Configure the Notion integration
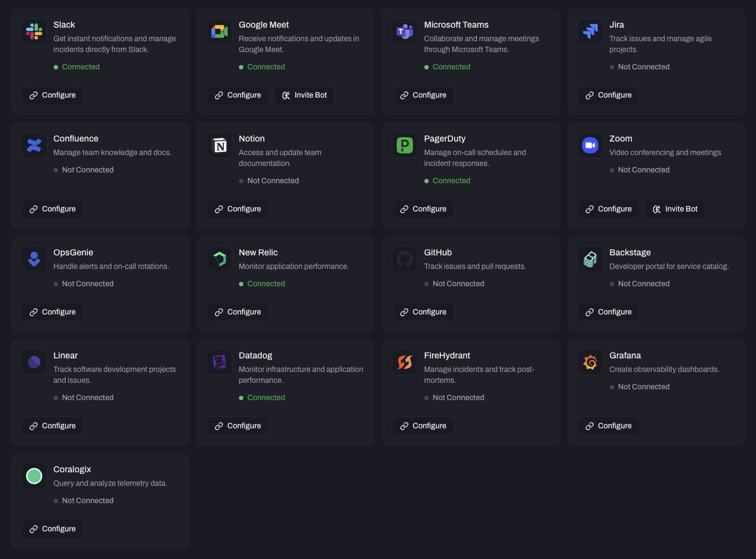 click(x=238, y=209)
